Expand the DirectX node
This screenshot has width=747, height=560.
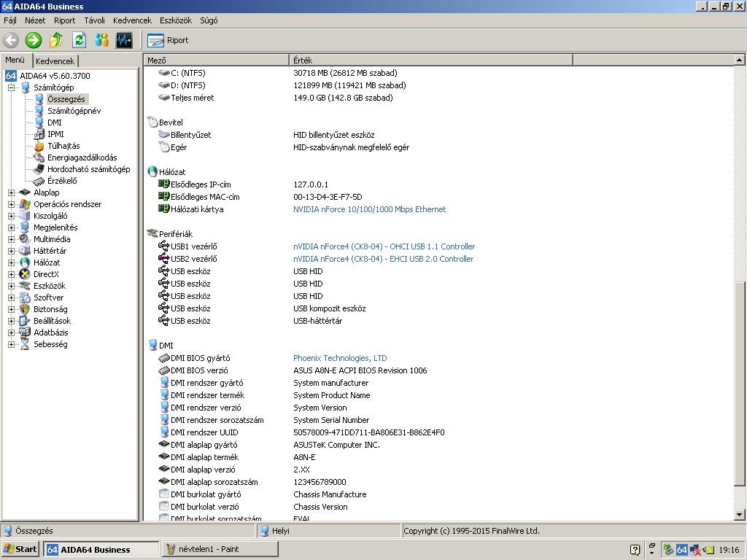tap(11, 274)
